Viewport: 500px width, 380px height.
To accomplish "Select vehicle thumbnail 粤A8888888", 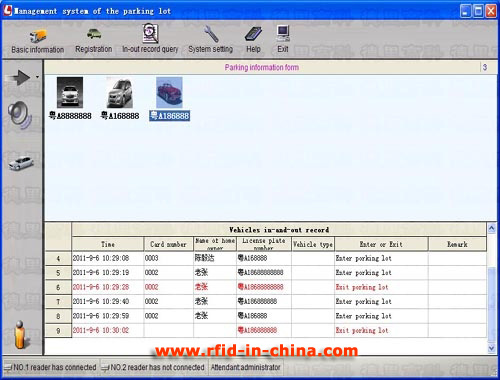I will click(x=70, y=98).
